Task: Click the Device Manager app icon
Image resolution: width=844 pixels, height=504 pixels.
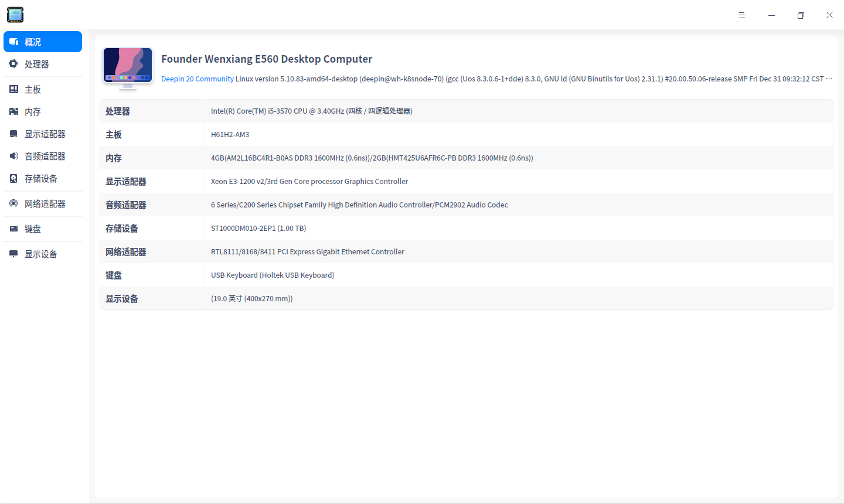Action: click(15, 15)
